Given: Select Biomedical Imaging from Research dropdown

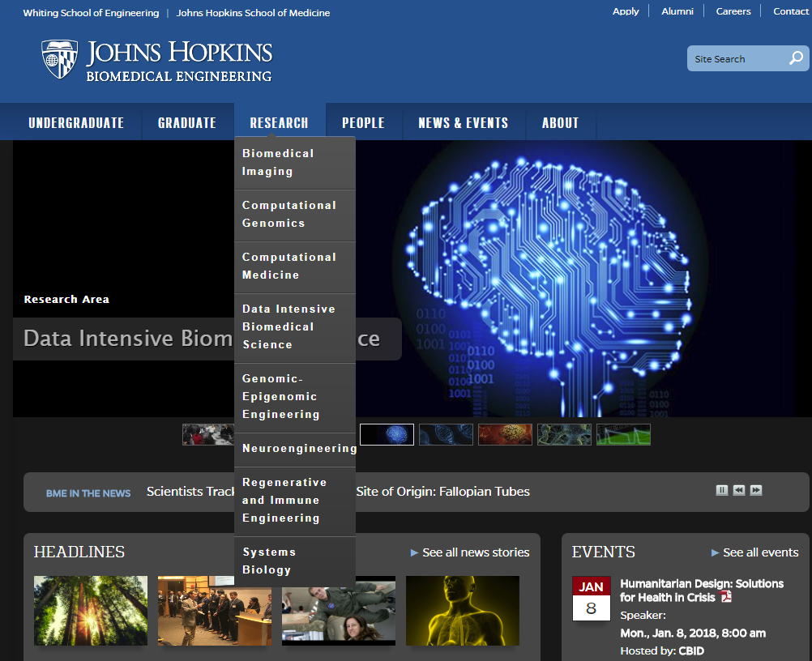Looking at the screenshot, I should click(295, 163).
